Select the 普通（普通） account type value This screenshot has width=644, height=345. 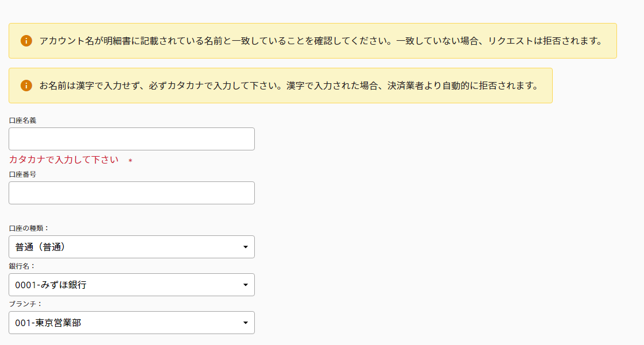pyautogui.click(x=40, y=247)
